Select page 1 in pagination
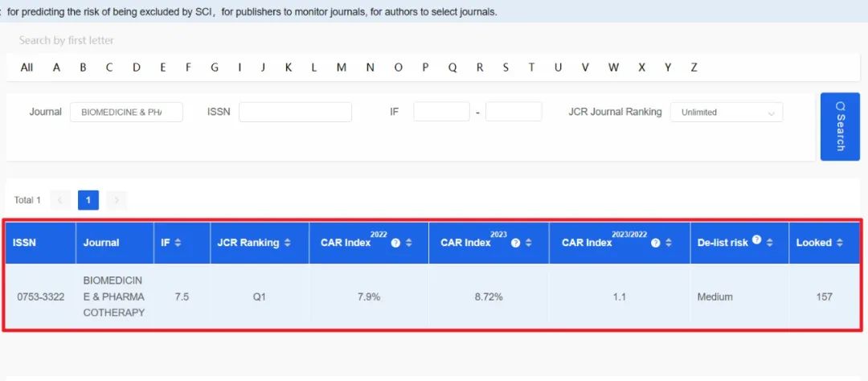 coord(88,200)
